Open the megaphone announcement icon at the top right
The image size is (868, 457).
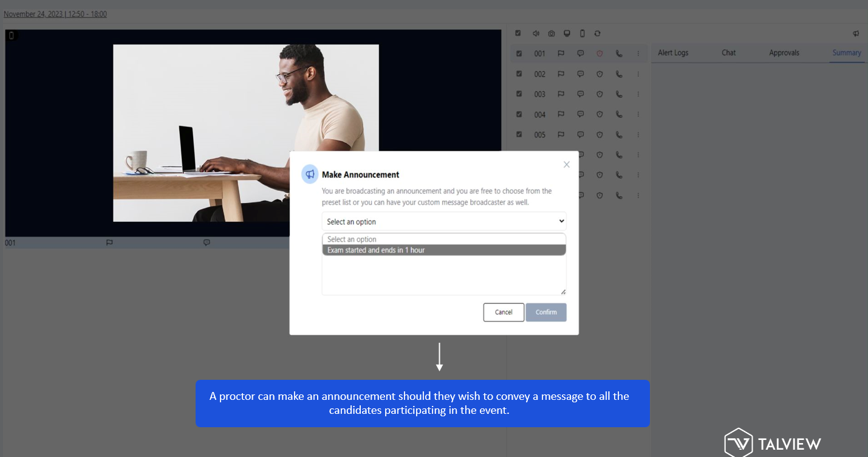(x=856, y=33)
